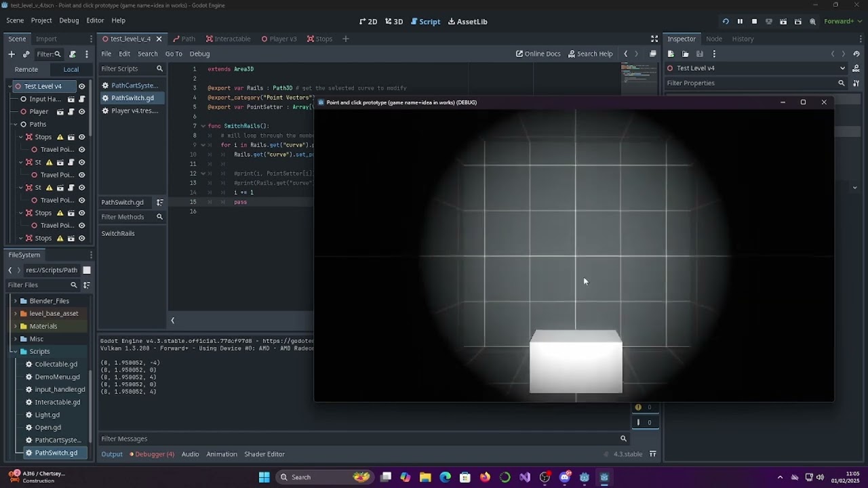
Task: Click the Stops node warning icon
Action: [60, 137]
